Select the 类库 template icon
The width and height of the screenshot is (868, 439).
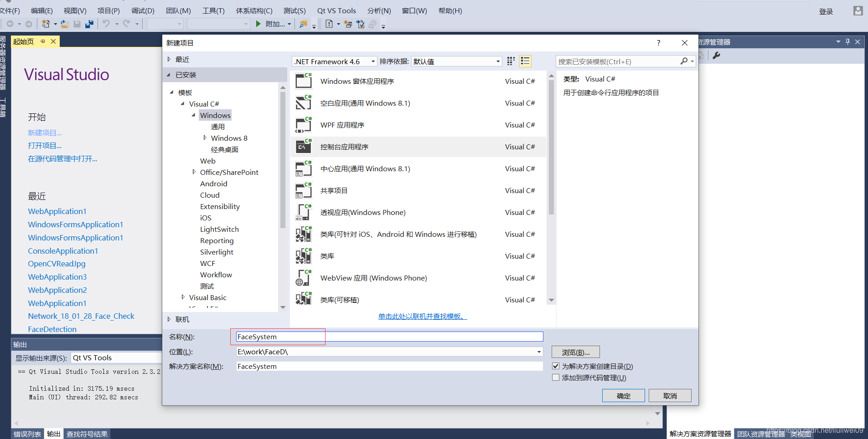coord(304,256)
